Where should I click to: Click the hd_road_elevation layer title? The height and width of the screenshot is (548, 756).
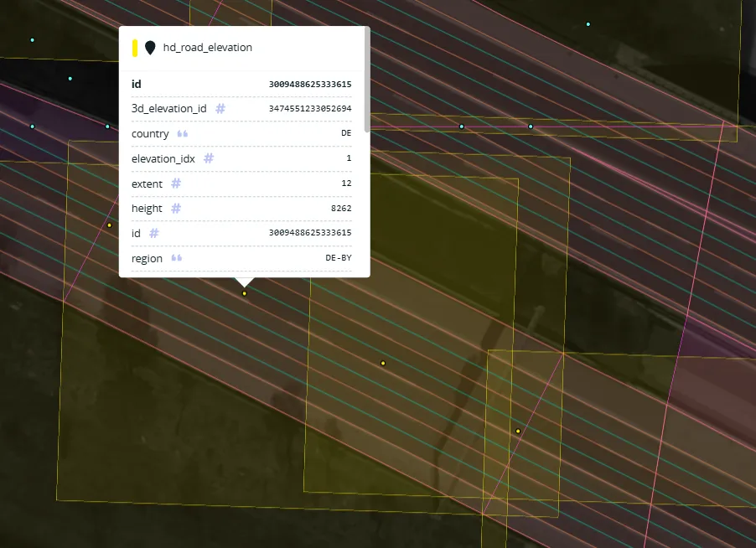[x=207, y=47]
